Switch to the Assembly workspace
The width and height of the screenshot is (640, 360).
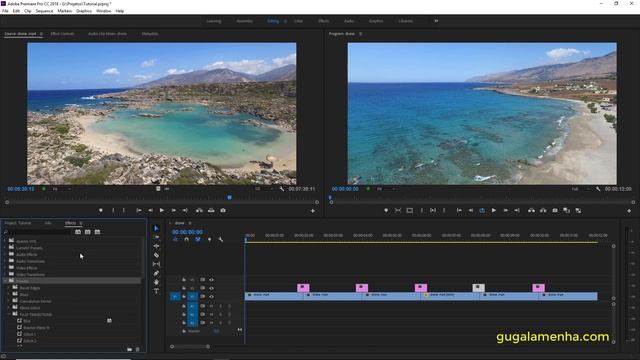point(244,21)
